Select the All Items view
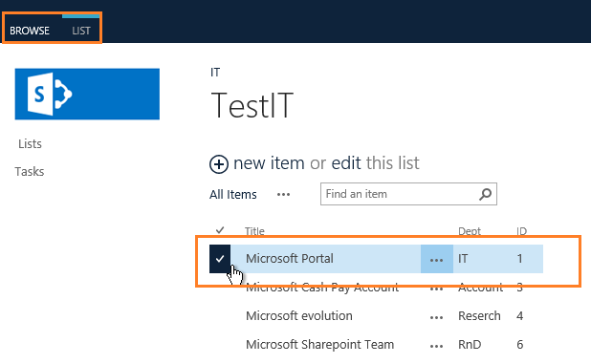591x364 pixels. pyautogui.click(x=233, y=195)
